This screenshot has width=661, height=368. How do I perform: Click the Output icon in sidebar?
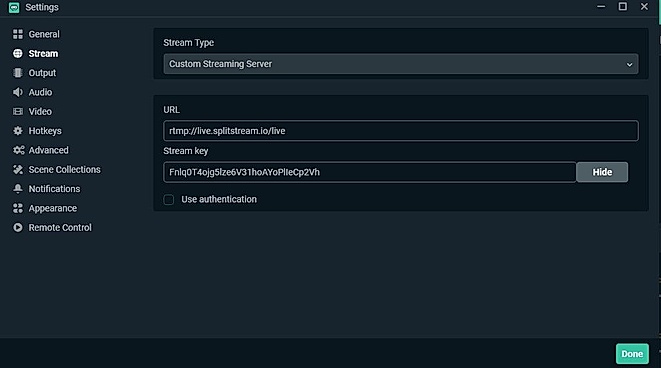click(18, 73)
